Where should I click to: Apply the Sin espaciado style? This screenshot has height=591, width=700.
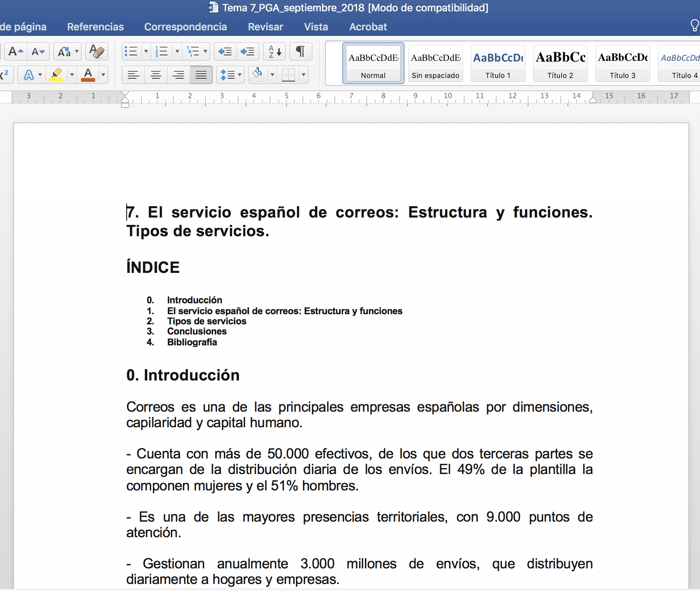click(436, 63)
